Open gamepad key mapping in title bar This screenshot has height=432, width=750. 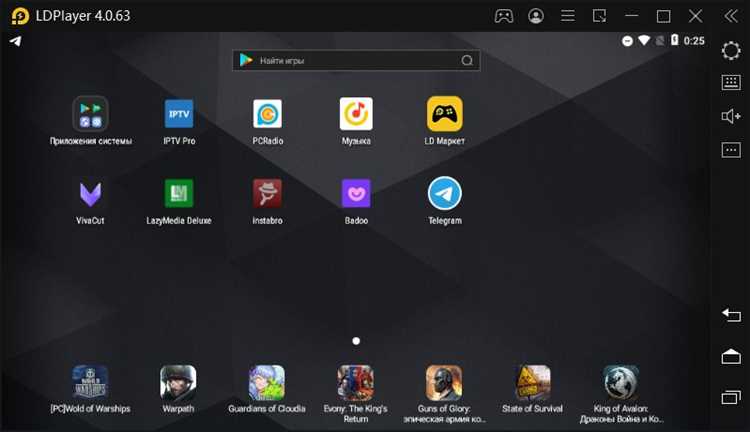pos(504,16)
